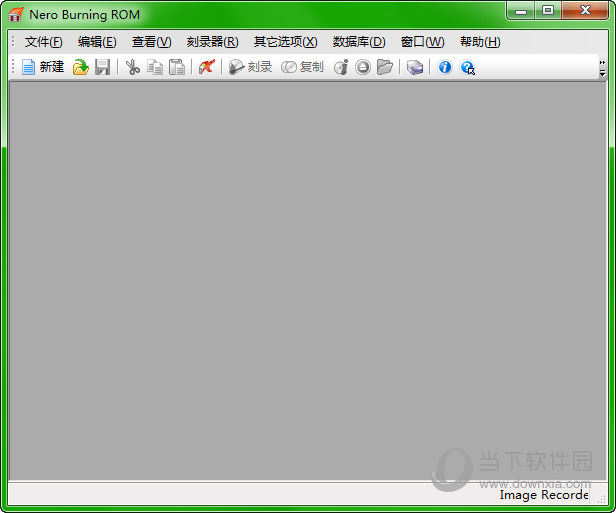This screenshot has width=616, height=513.
Task: Save the compilation with the floppy disk icon
Action: click(103, 67)
